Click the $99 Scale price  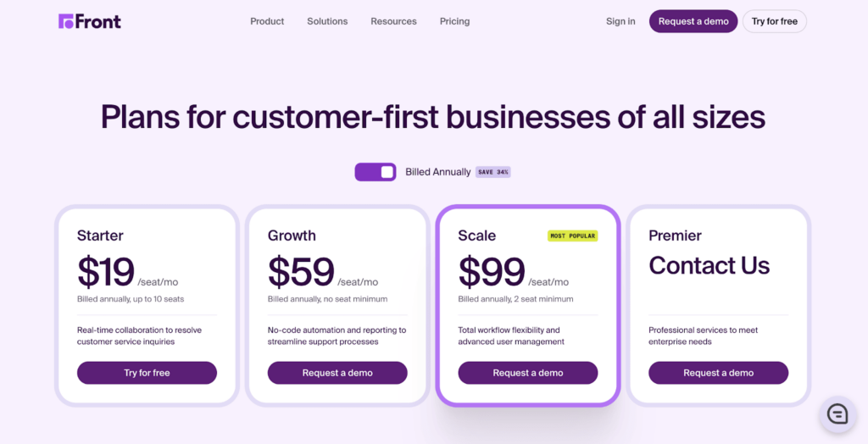[492, 272]
